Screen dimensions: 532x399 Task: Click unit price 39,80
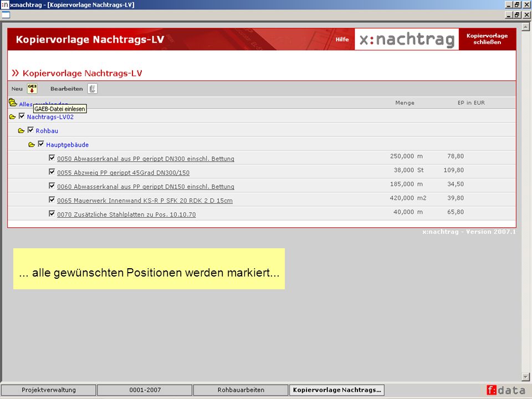coord(456,198)
